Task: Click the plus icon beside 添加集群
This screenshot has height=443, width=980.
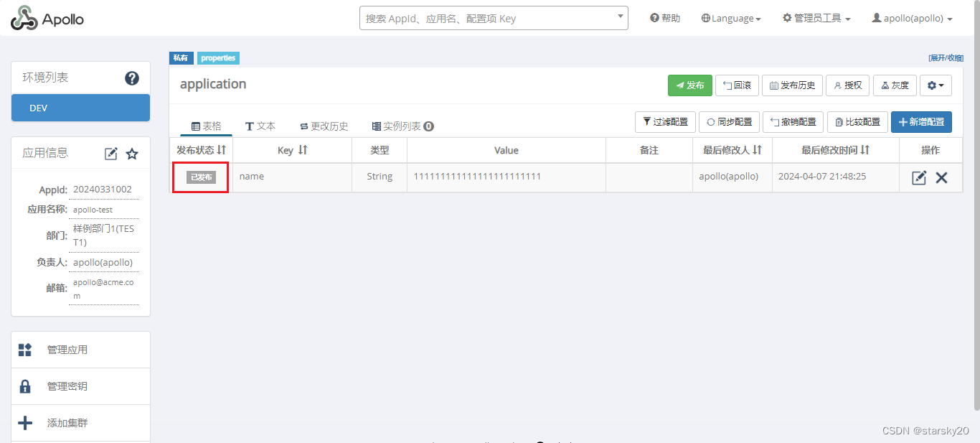Action: click(x=26, y=422)
